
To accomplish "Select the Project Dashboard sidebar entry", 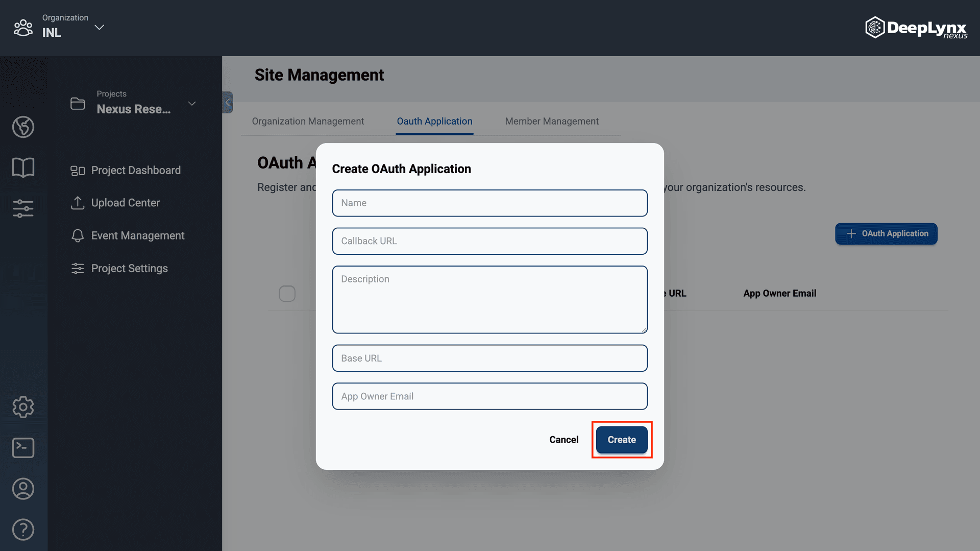I will (136, 170).
